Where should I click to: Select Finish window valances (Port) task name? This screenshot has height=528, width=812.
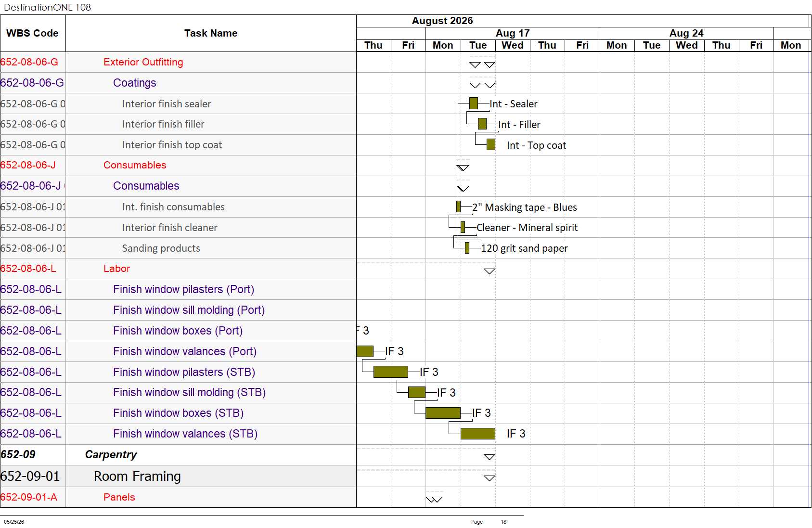(x=185, y=351)
